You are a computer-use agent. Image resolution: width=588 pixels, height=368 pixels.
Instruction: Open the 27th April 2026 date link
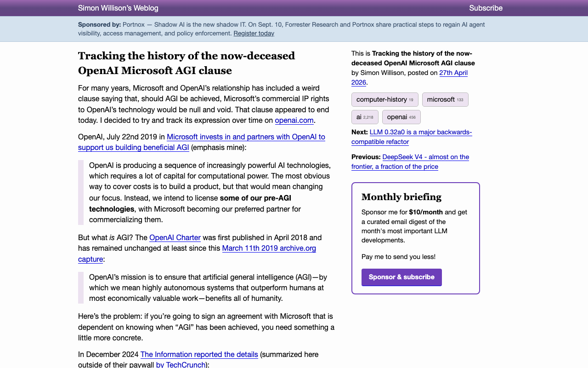[409, 77]
